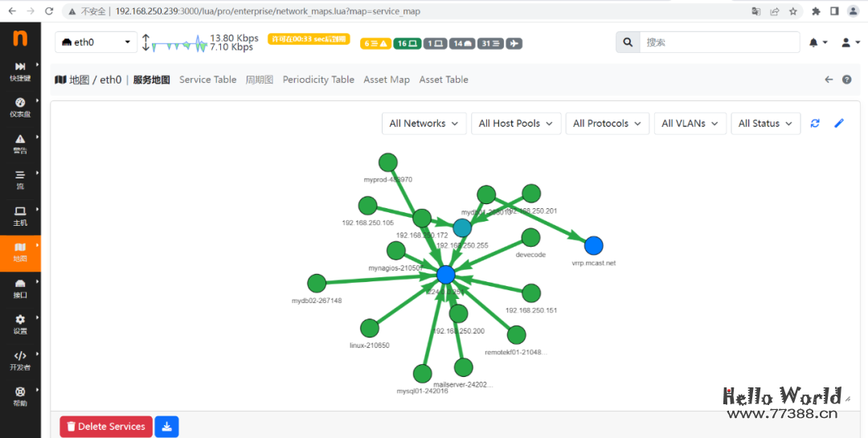Click the refresh map icon
Image resolution: width=868 pixels, height=438 pixels.
[x=815, y=123]
